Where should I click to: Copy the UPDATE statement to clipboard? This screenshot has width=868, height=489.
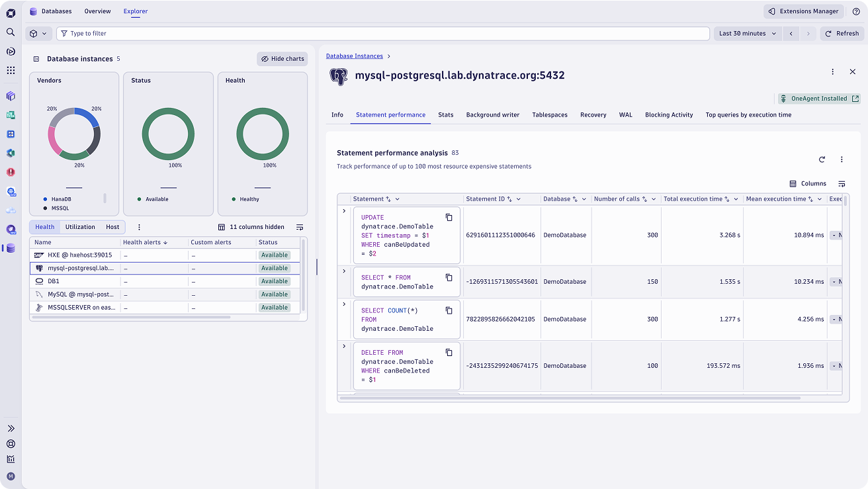pos(449,218)
